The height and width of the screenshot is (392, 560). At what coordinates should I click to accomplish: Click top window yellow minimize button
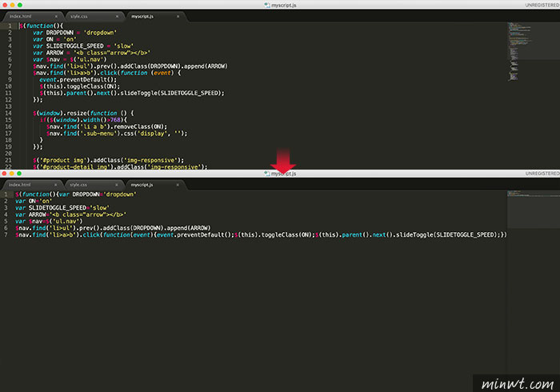[12, 5]
